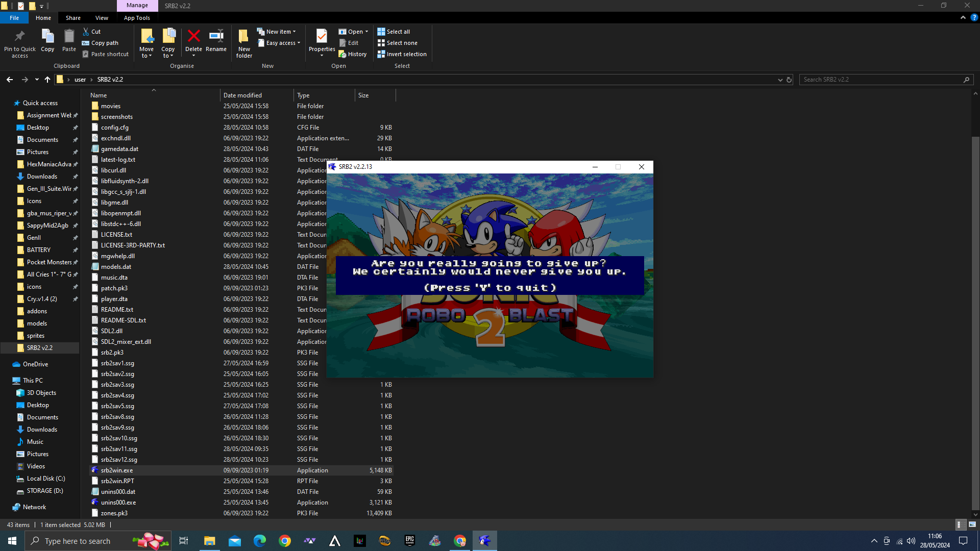Click the New folder icon
This screenshot has height=551, width=980.
point(244,36)
